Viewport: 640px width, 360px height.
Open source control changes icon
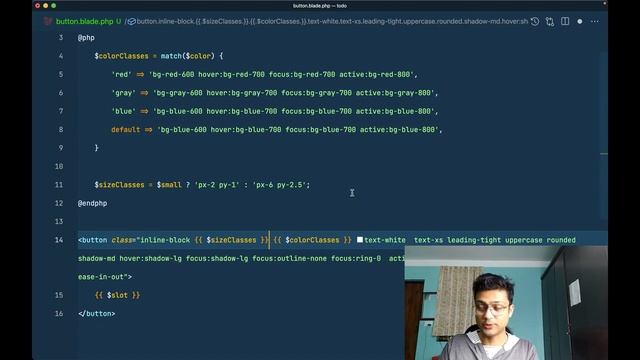pyautogui.click(x=550, y=22)
